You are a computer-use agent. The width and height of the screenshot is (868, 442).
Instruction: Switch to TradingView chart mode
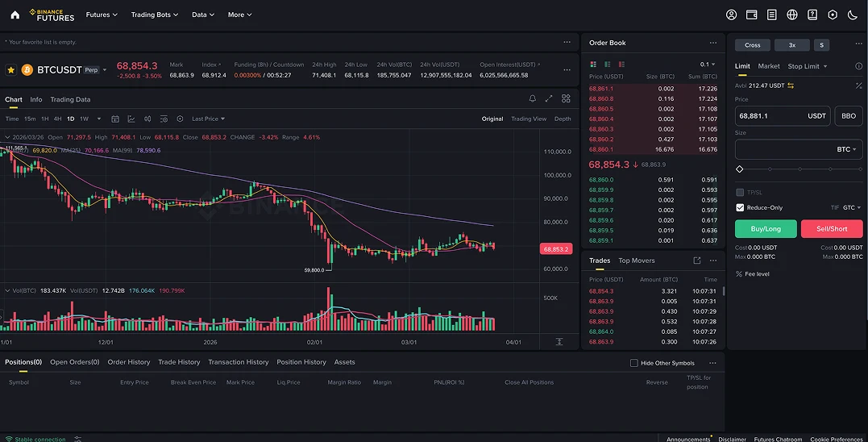point(529,119)
